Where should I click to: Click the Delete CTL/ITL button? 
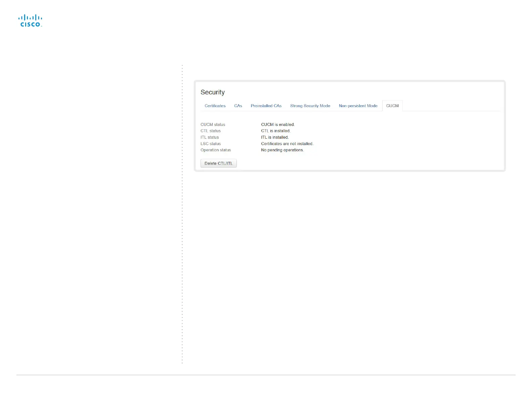tap(219, 163)
